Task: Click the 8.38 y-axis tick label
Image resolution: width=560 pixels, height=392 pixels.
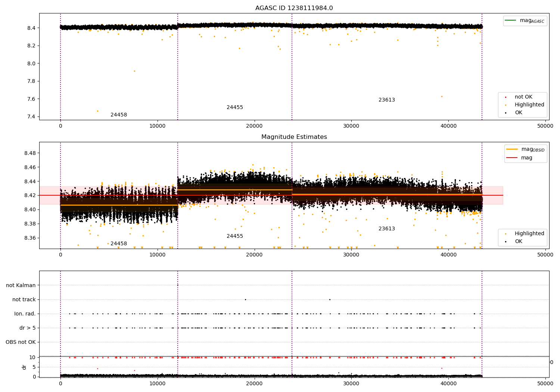Action: click(30, 224)
